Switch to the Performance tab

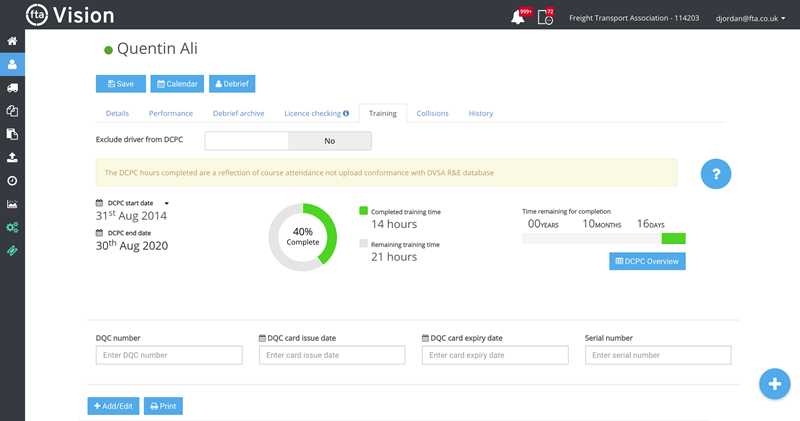171,113
